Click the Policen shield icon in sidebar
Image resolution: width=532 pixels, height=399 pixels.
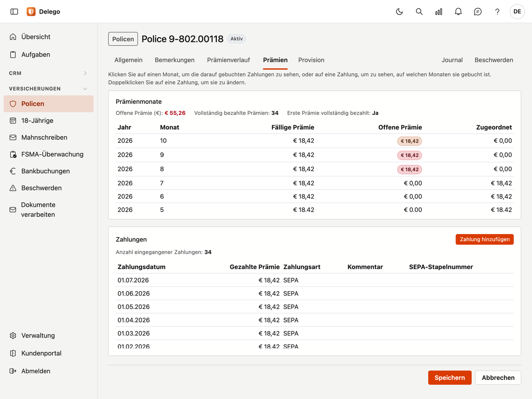point(13,104)
